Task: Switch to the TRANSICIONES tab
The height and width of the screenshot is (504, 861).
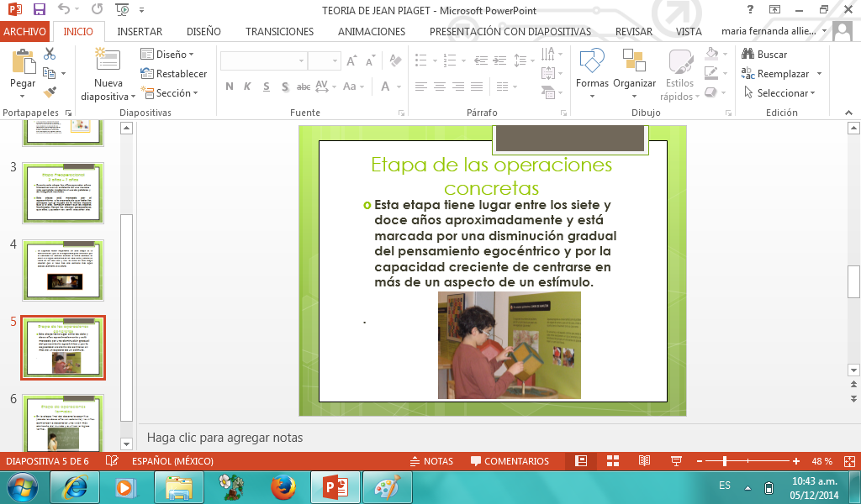Action: pos(279,32)
